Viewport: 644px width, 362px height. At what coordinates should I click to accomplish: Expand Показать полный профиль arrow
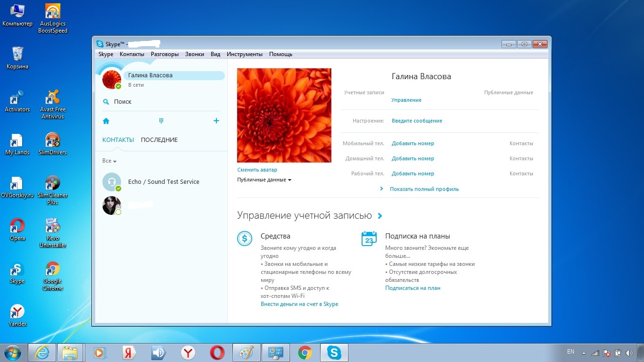(381, 189)
